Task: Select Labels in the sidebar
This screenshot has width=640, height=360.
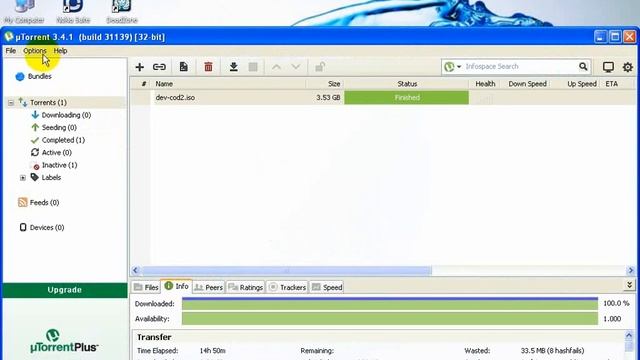Action: point(51,178)
